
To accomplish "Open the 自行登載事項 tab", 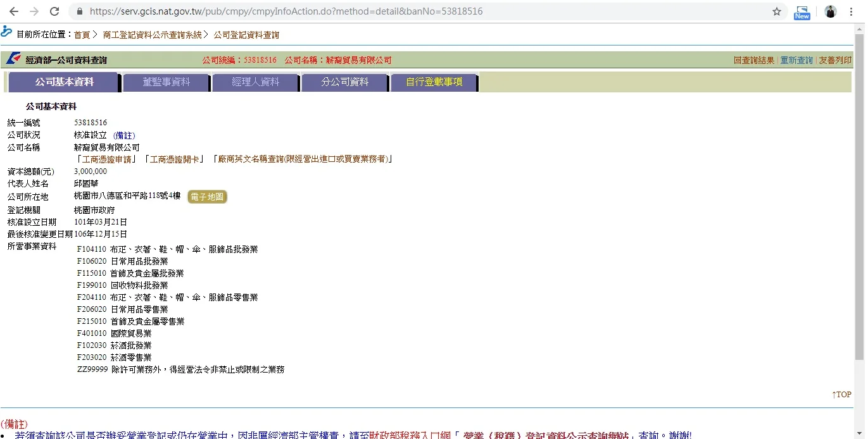I will pyautogui.click(x=434, y=82).
